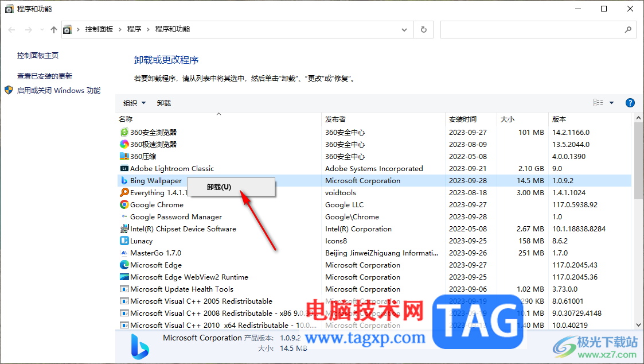644x364 pixels.
Task: Click the Intel Chipset Device Software icon
Action: [124, 229]
